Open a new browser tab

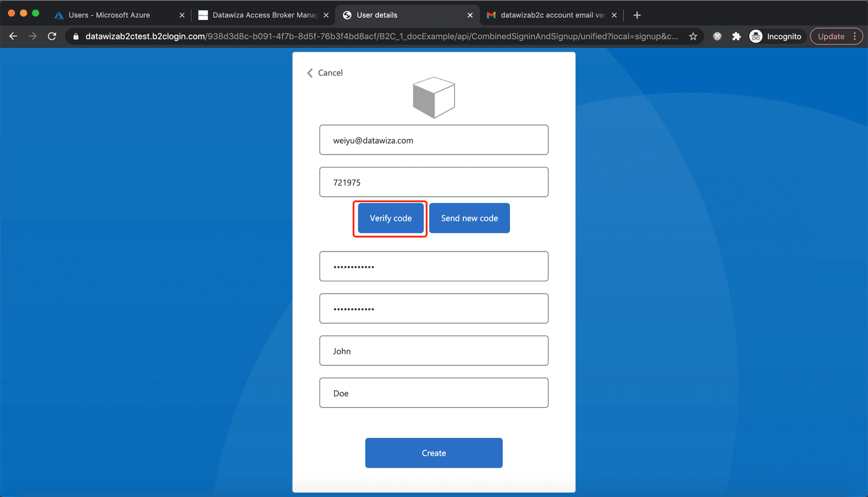pyautogui.click(x=637, y=15)
